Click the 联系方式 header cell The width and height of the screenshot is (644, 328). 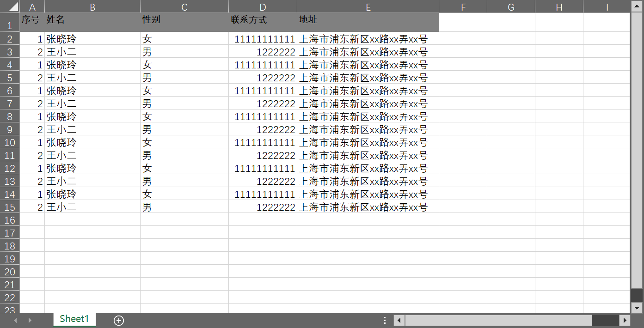[263, 22]
